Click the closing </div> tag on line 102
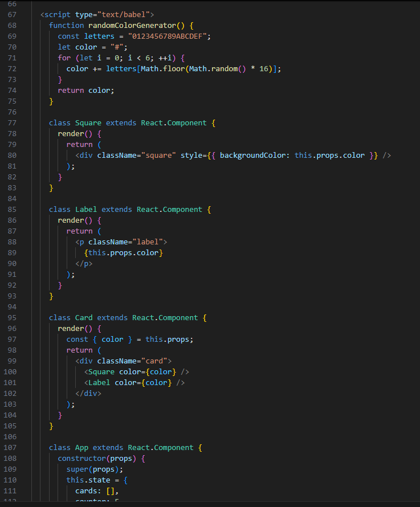420x507 pixels. 88,394
